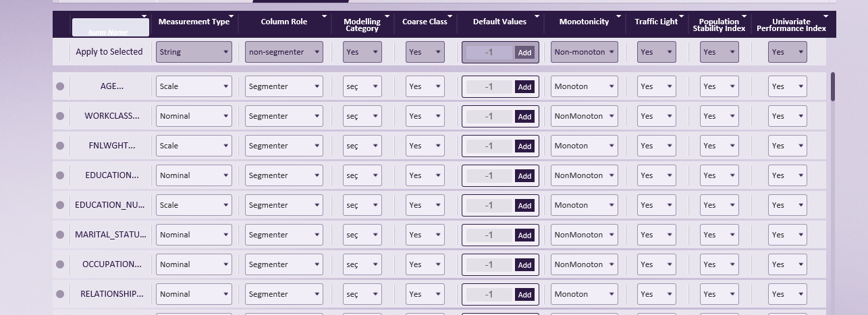Screen dimensions: 868x315
Task: Click the Default Values header arrow icon
Action: click(537, 16)
